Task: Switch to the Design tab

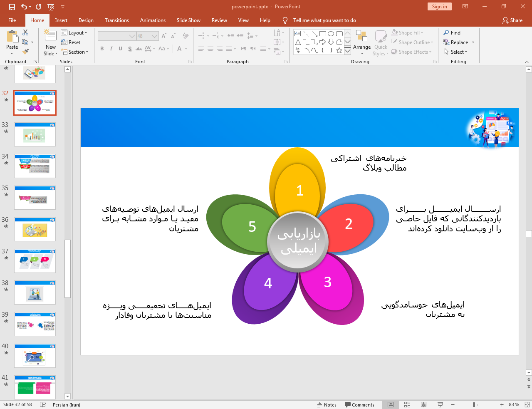Action: [x=86, y=20]
